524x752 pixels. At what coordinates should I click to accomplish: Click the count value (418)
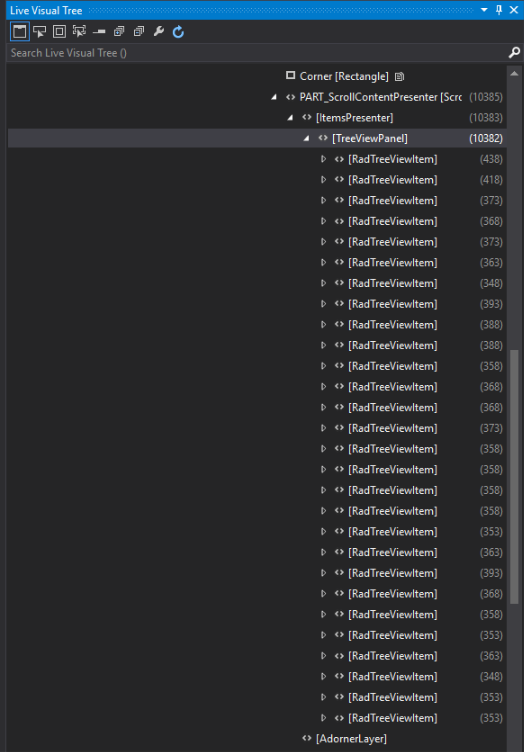coord(491,179)
